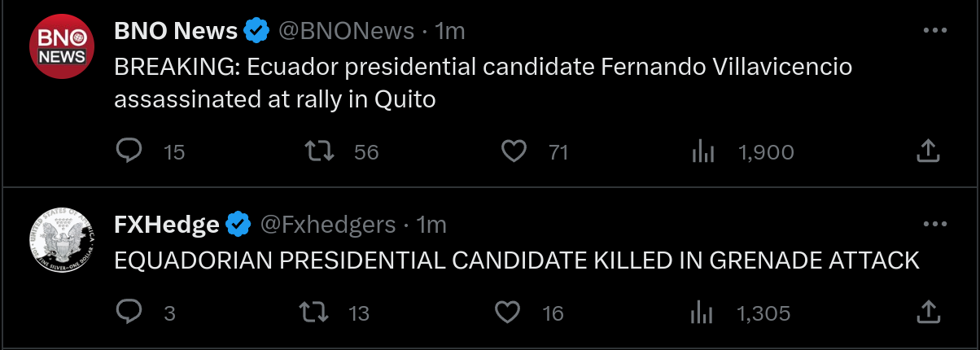This screenshot has width=980, height=350.
Task: Retweet the BNO News breaking tweet
Action: (320, 151)
